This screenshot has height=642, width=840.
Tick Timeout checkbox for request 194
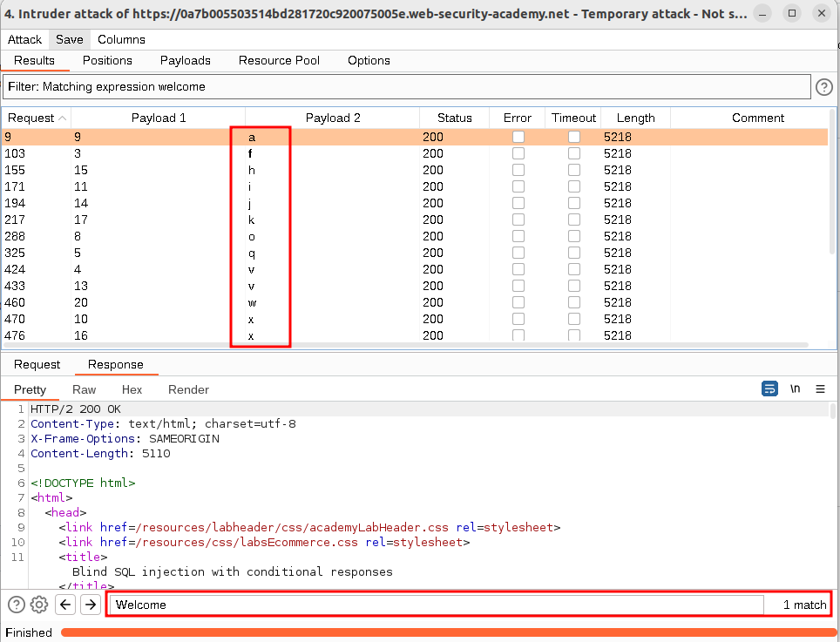(x=573, y=204)
